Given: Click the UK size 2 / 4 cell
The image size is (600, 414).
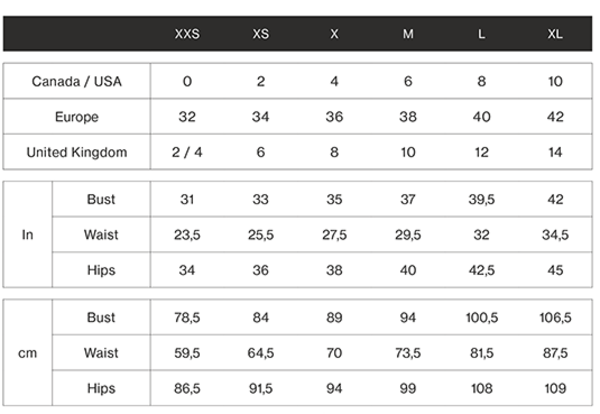Looking at the screenshot, I should [187, 153].
